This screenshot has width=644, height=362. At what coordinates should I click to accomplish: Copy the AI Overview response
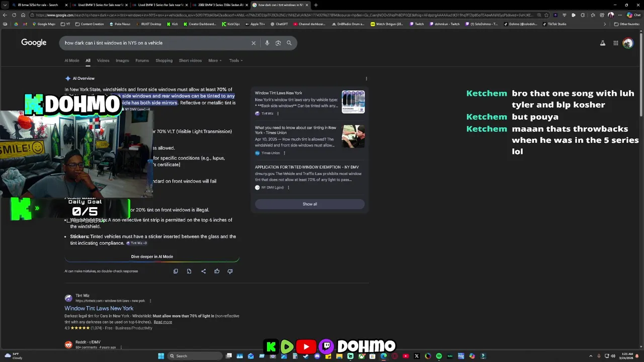(x=176, y=271)
